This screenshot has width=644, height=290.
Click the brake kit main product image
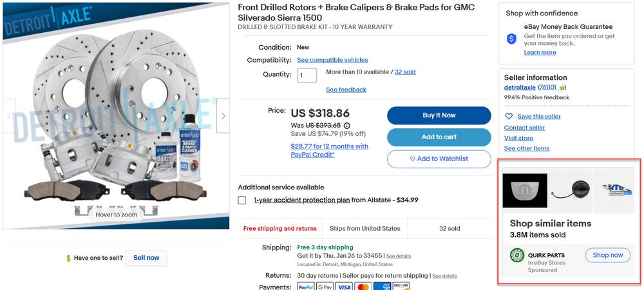coord(116,116)
